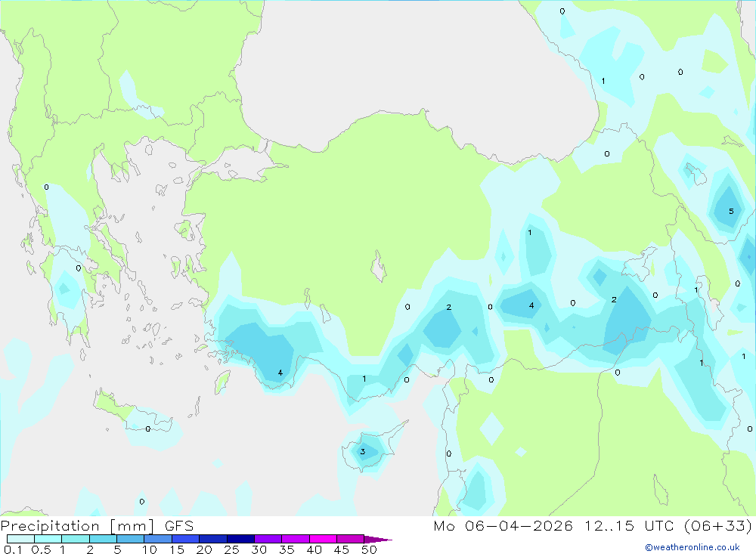Screen dimensions: 756x554
Task: Click the legend label '0.5'
Action: (41, 549)
